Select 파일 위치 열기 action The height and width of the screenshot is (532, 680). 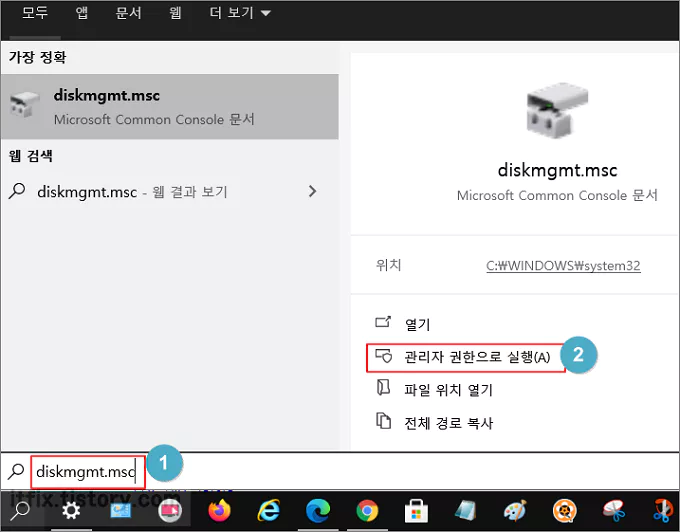pos(448,390)
